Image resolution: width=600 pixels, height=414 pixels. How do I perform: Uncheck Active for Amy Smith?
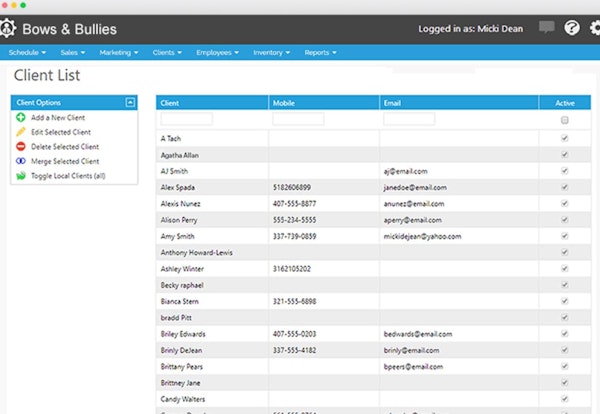564,236
